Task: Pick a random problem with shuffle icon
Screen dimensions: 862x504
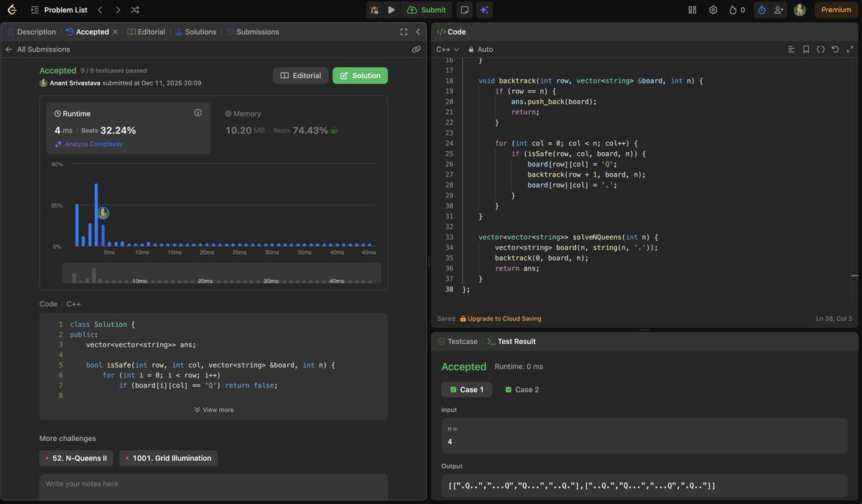Action: coord(135,10)
